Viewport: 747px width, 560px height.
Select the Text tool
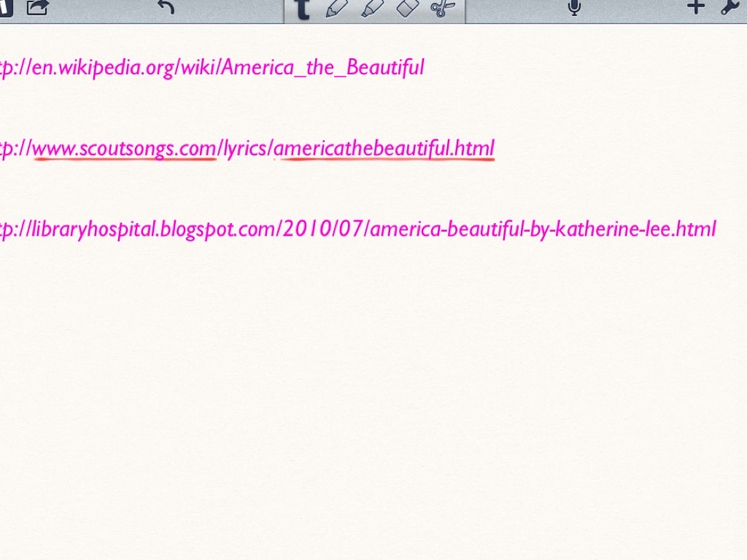click(x=301, y=9)
